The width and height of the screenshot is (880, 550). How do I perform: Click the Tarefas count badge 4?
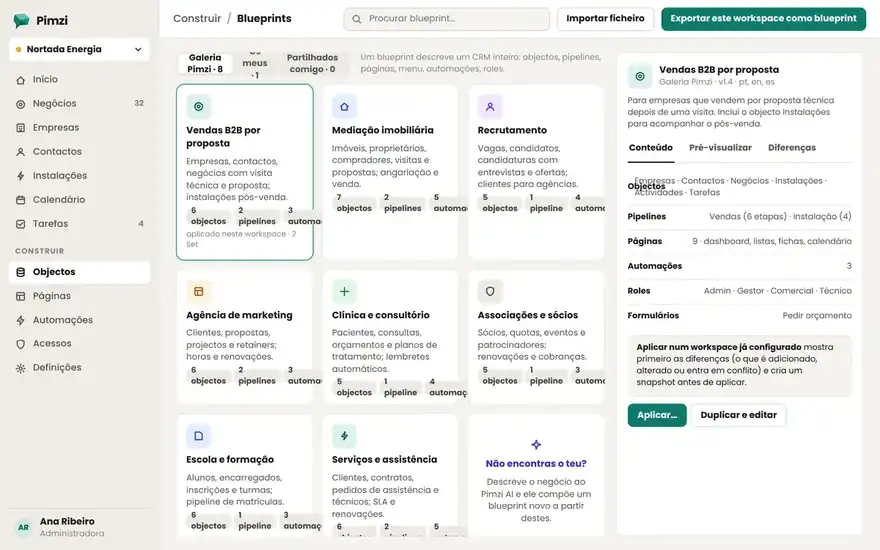(141, 223)
